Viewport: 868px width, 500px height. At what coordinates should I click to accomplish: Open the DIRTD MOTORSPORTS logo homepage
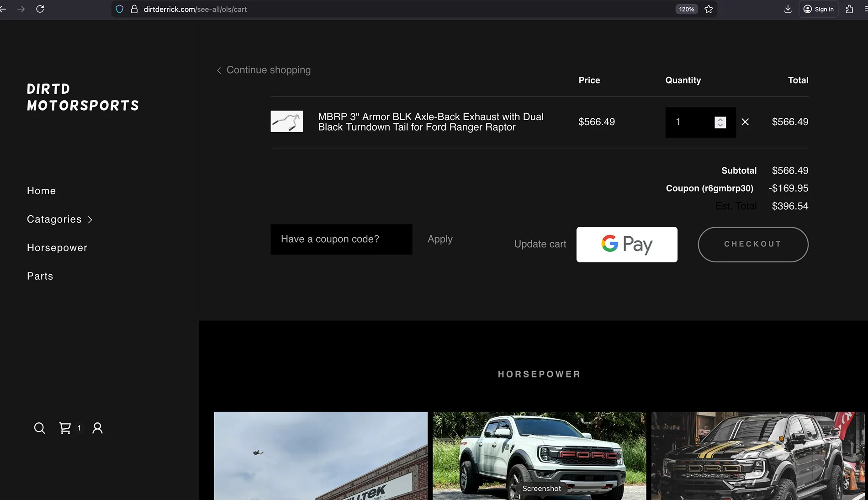(83, 97)
